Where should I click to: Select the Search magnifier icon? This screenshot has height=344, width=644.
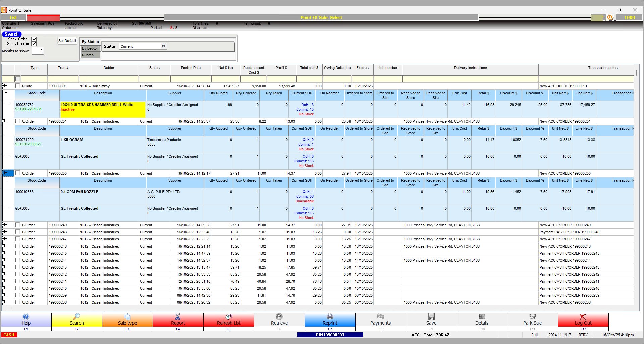(x=77, y=316)
